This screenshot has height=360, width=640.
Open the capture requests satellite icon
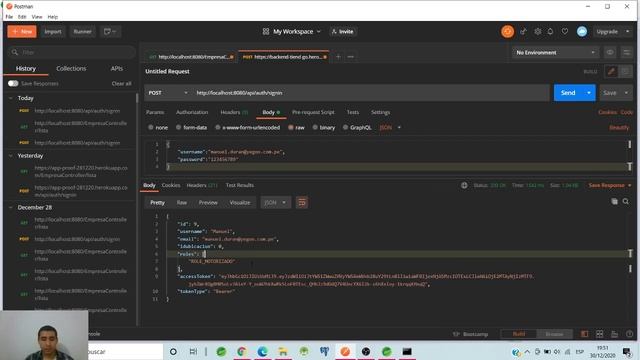click(523, 31)
